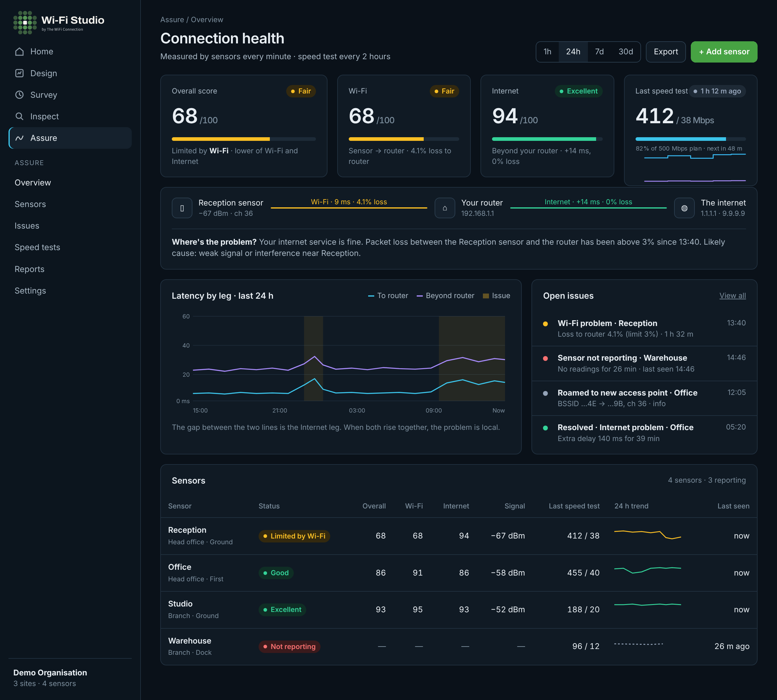The width and height of the screenshot is (777, 700).
Task: Open Settings in the Assure submenu
Action: 30,291
